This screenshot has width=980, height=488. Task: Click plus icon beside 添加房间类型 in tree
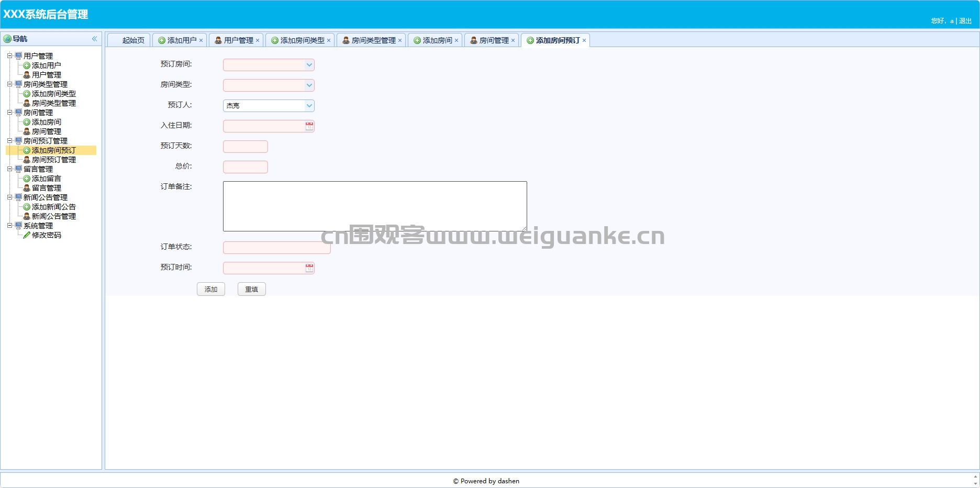27,94
